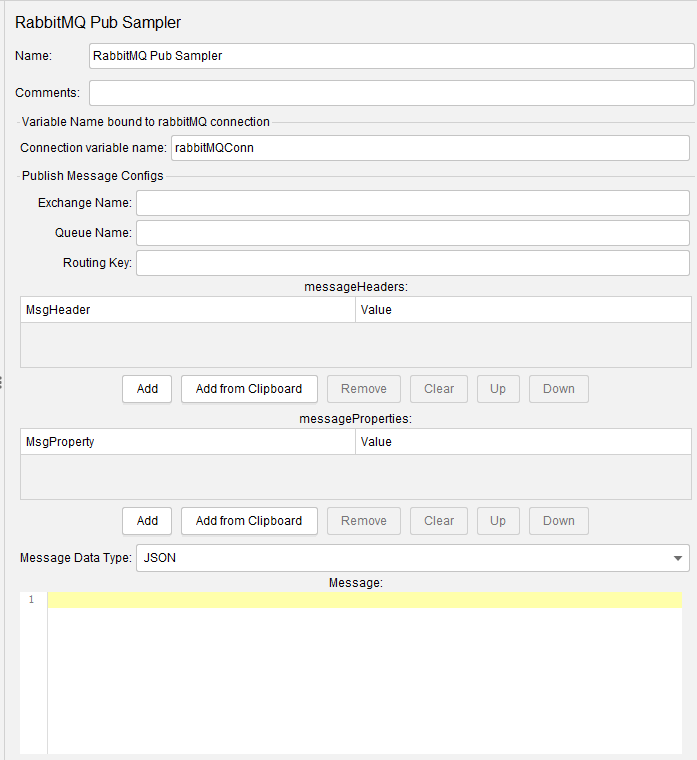Screen dimensions: 697x760
Task: Add a row to messageProperties table
Action: [147, 521]
